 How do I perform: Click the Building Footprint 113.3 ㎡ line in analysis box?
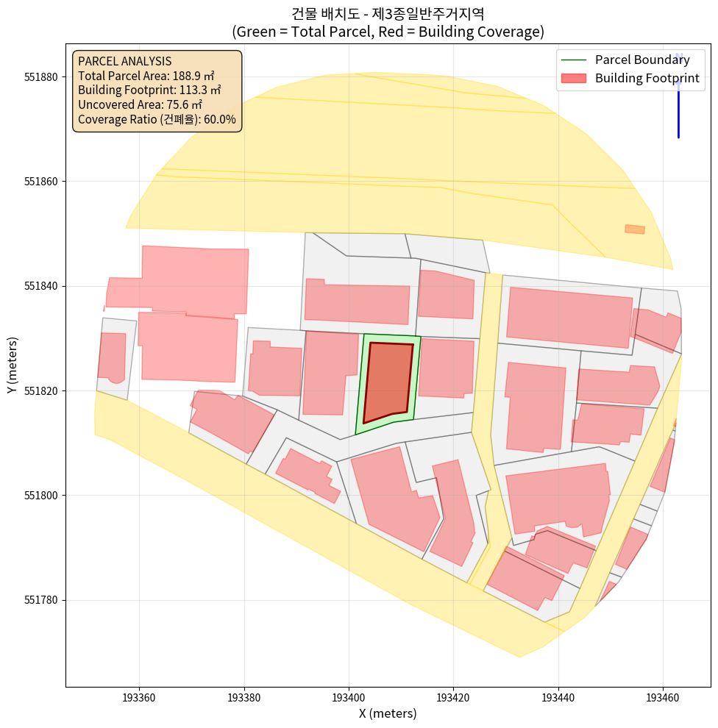click(x=149, y=90)
